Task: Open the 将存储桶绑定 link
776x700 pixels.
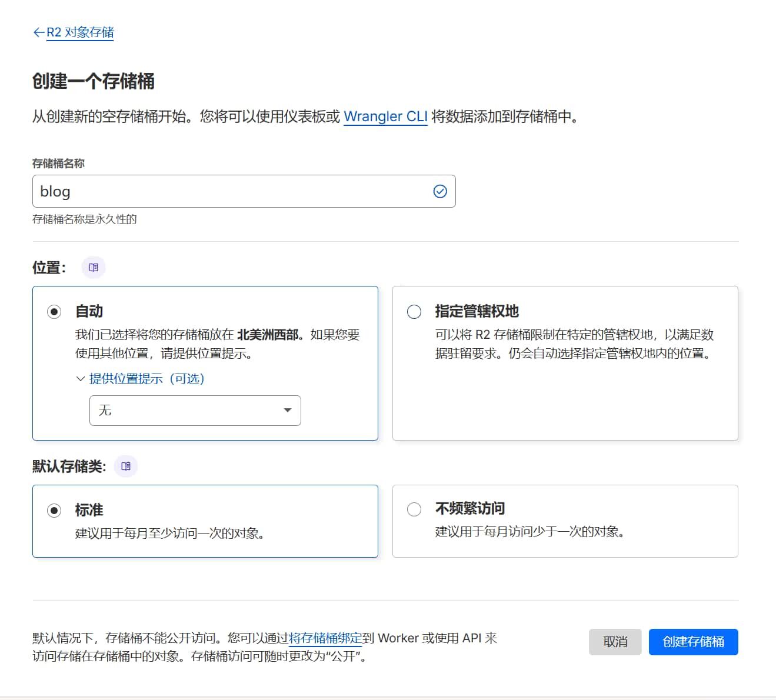Action: [325, 638]
